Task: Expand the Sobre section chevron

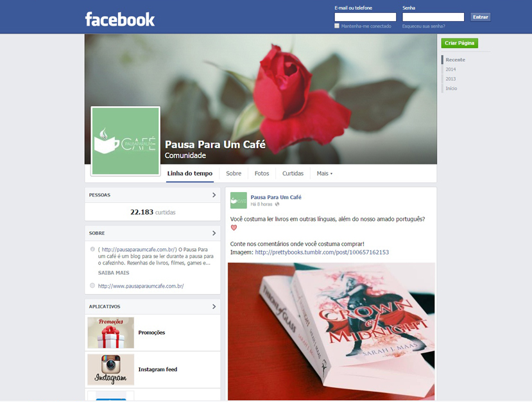Action: tap(214, 233)
